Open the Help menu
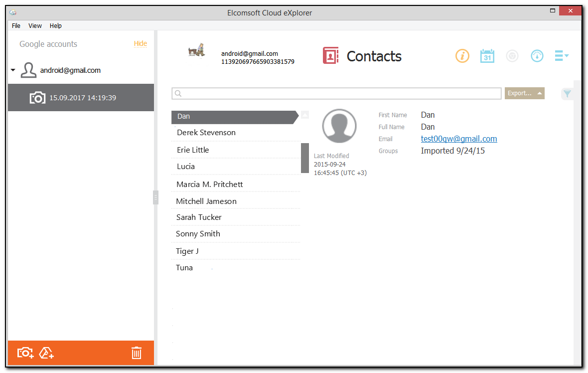Screen dimensions: 588x373 (55, 25)
